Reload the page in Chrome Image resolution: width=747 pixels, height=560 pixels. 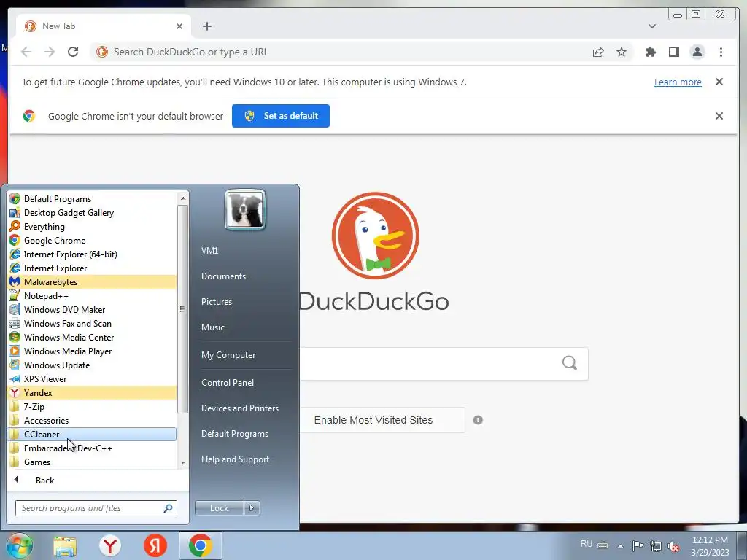point(73,52)
